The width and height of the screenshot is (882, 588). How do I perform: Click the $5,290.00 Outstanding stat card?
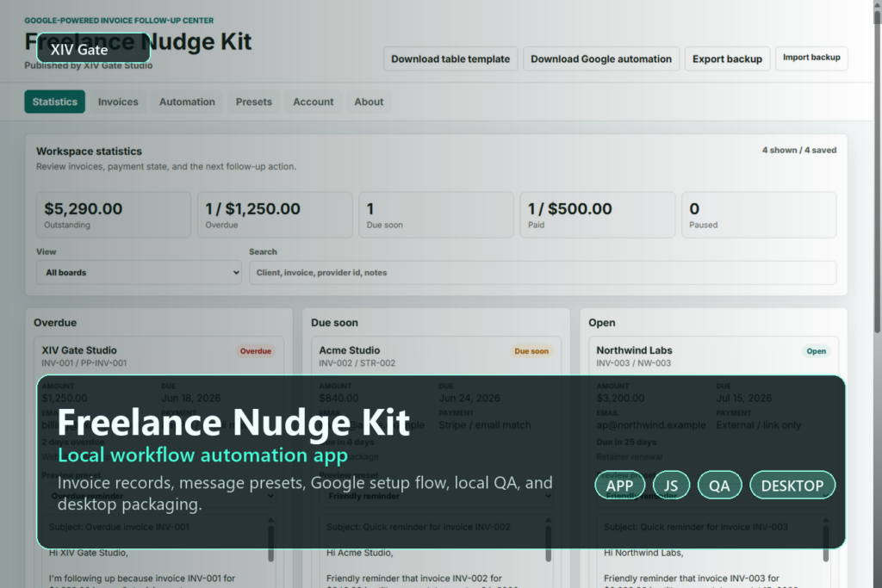pyautogui.click(x=114, y=214)
